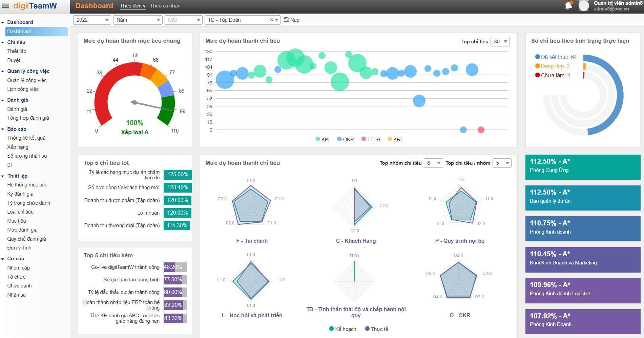Toggle KRI legend in bubble chart
The width and height of the screenshot is (644, 338).
[395, 139]
